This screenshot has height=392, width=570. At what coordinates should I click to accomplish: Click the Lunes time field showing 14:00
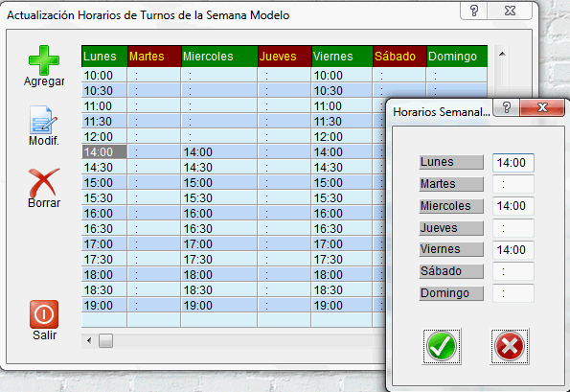513,163
